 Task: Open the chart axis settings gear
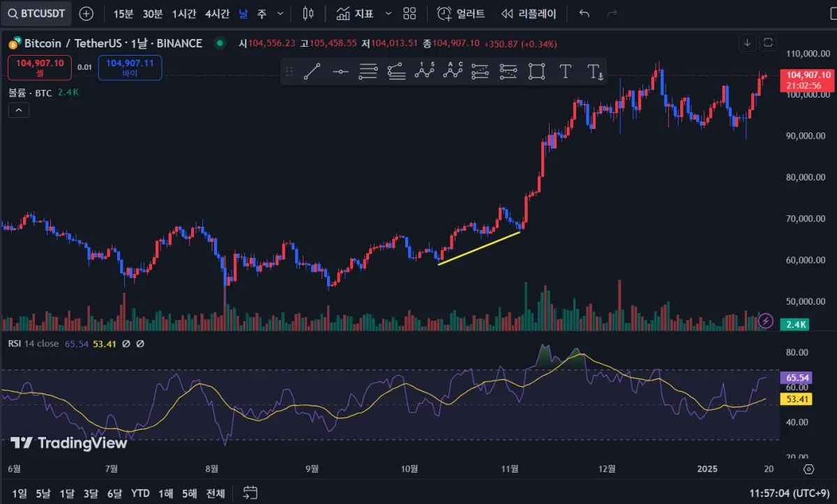click(808, 469)
